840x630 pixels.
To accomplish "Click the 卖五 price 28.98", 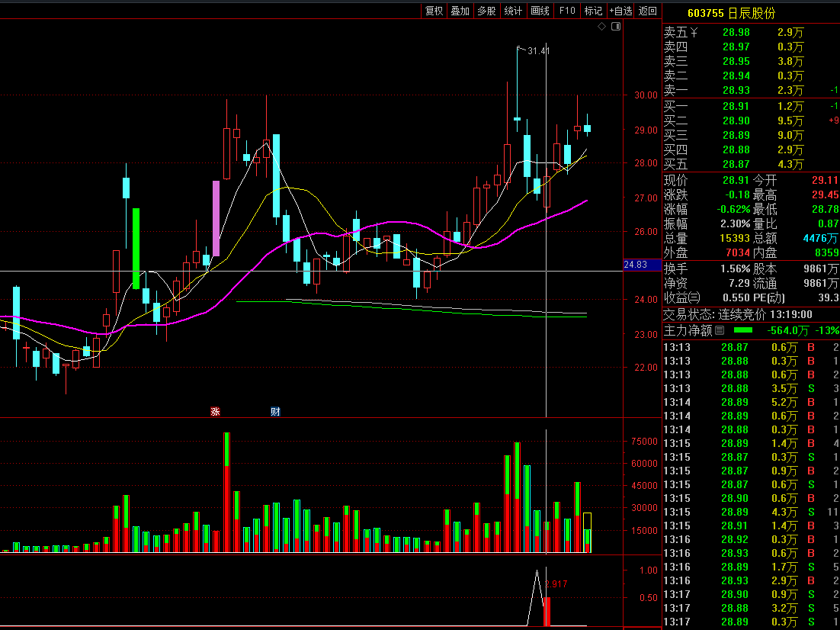I will coord(736,33).
